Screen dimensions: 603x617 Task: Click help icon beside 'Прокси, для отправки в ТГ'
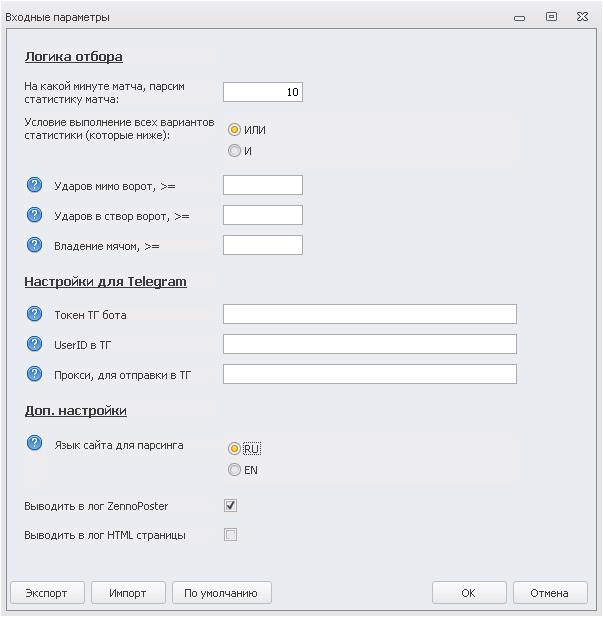[34, 374]
